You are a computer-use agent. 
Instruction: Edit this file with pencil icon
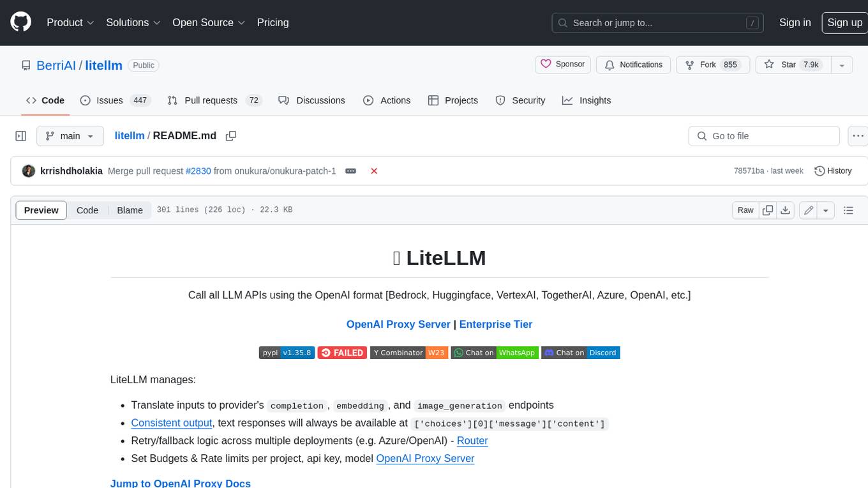click(809, 210)
